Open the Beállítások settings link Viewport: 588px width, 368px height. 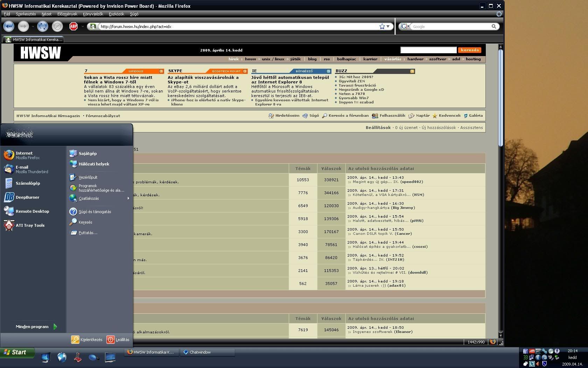(x=378, y=128)
